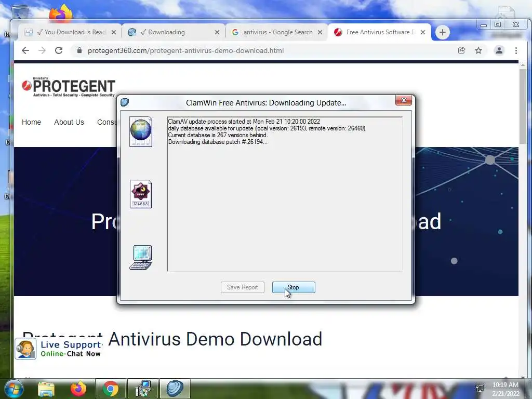Click the 'ClamAV update process started' line

(244, 122)
